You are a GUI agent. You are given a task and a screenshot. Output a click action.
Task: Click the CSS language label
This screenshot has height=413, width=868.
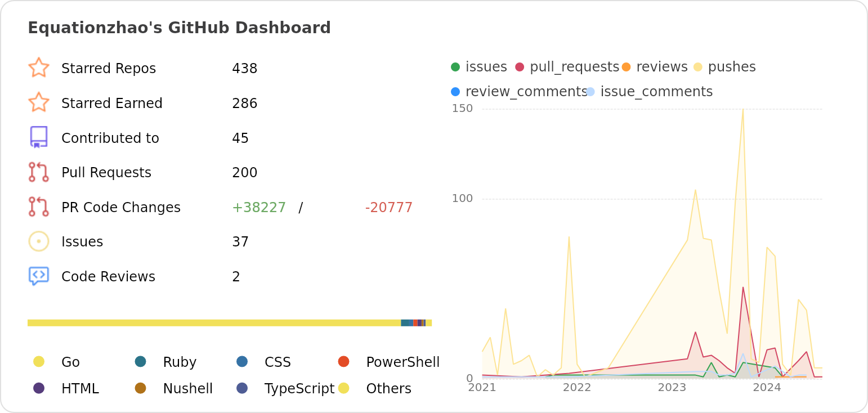click(x=278, y=362)
